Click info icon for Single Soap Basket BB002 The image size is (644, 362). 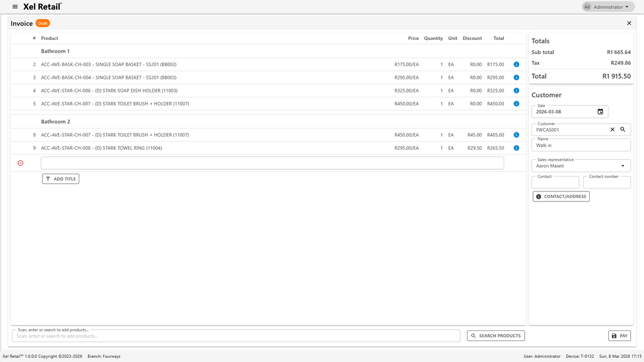coord(516,64)
